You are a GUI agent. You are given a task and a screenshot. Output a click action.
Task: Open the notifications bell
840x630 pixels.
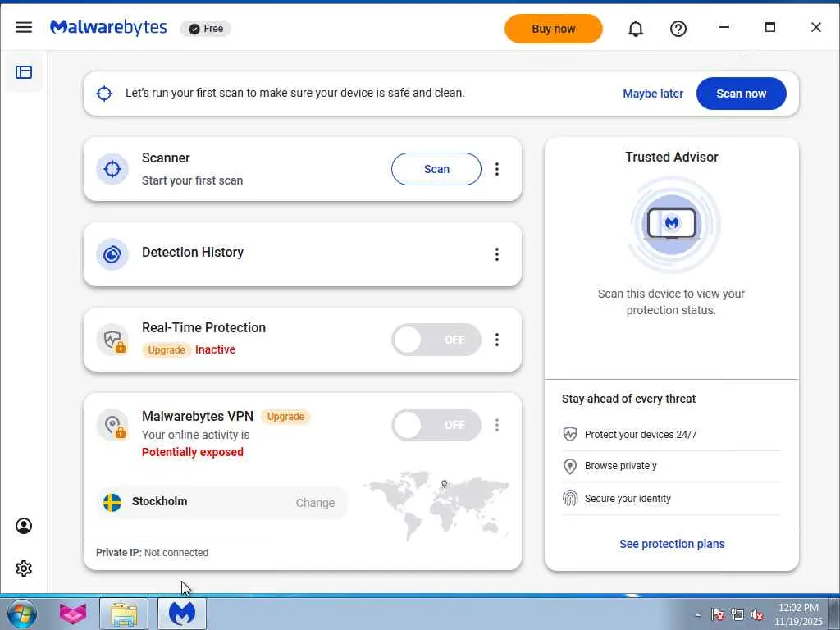click(636, 29)
